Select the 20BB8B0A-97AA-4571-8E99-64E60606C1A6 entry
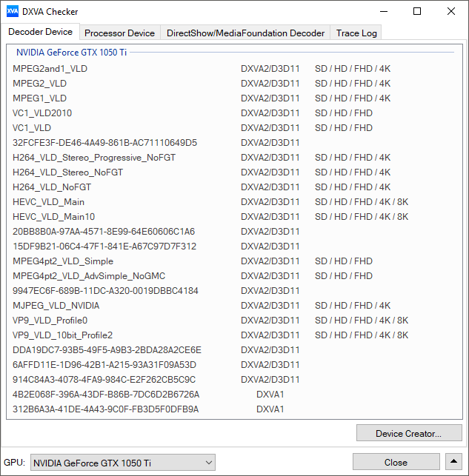The image size is (469, 476). [x=234, y=232]
